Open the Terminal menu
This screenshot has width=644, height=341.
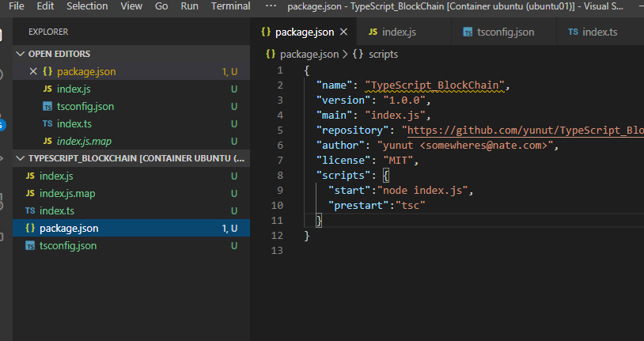coord(230,6)
